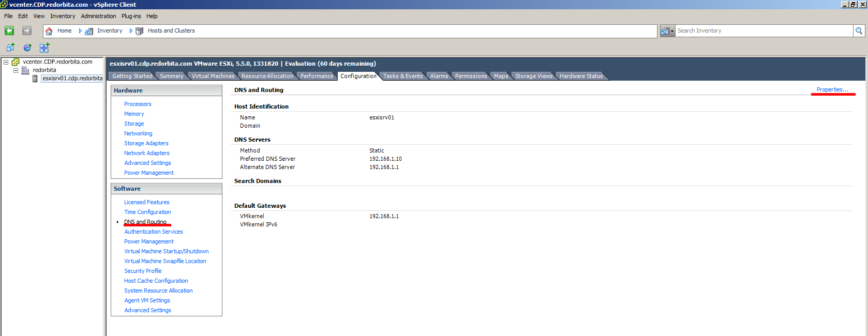
Task: Select DNS and Routing in Software list
Action: [145, 222]
